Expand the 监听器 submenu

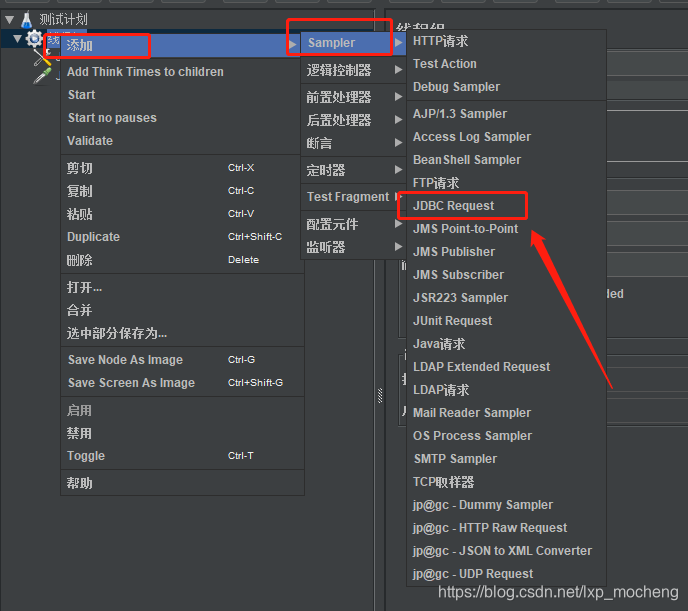click(353, 247)
